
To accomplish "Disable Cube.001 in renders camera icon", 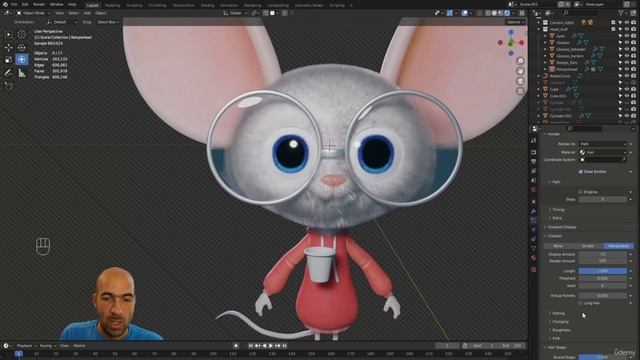I will click(633, 96).
